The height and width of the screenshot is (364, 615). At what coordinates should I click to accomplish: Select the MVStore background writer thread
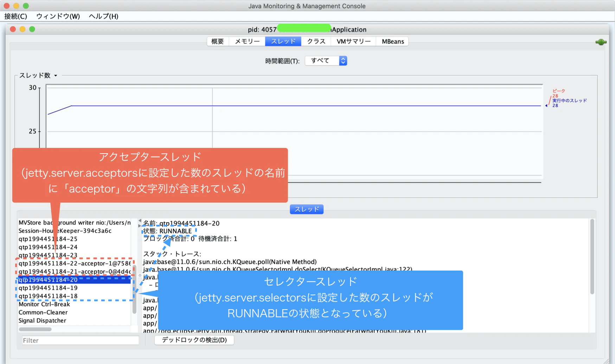coord(75,223)
